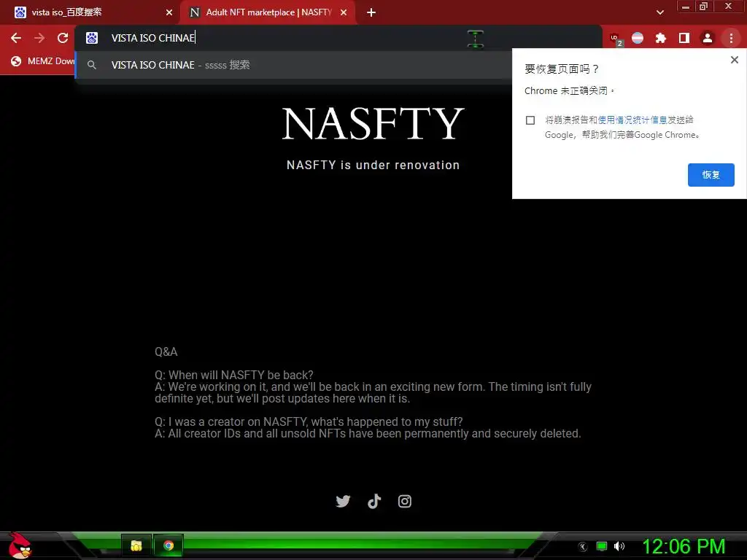Switch to the Adult NFT marketplace NASFTY tab

tap(267, 12)
